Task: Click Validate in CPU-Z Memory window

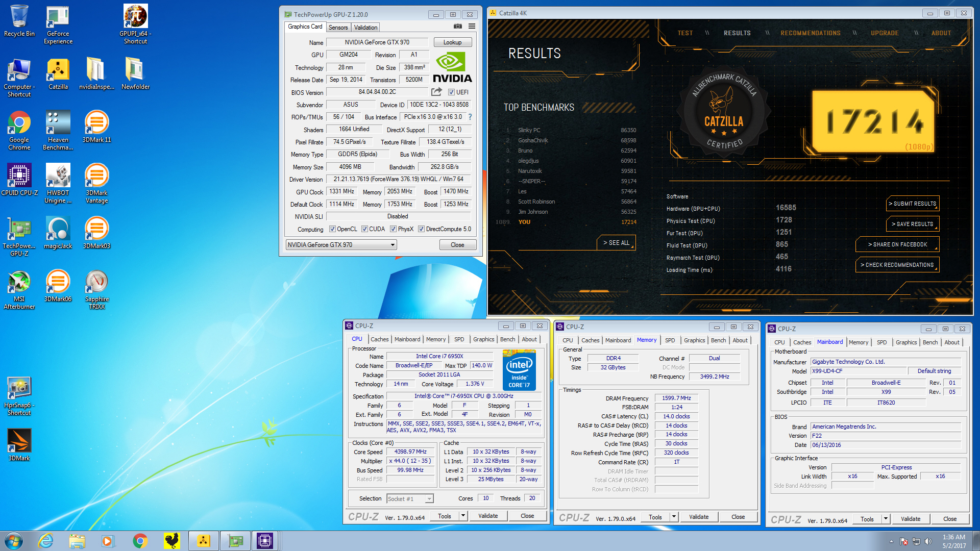Action: pyautogui.click(x=698, y=517)
